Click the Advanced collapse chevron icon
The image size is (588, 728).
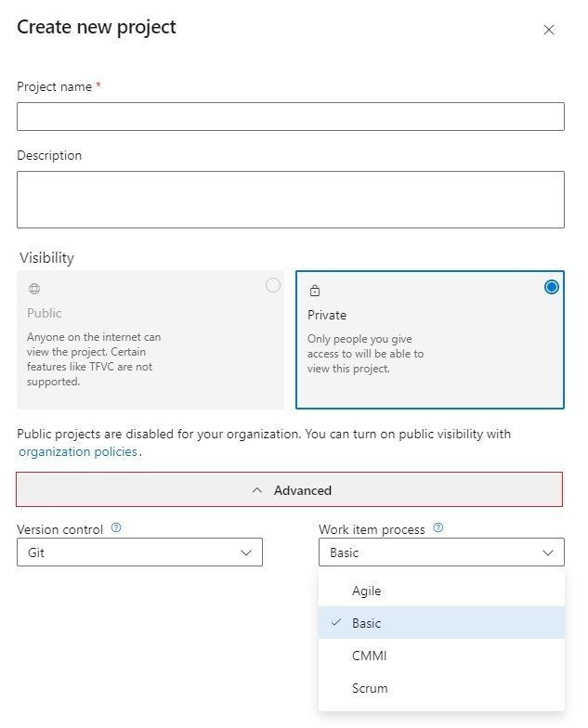tap(257, 490)
